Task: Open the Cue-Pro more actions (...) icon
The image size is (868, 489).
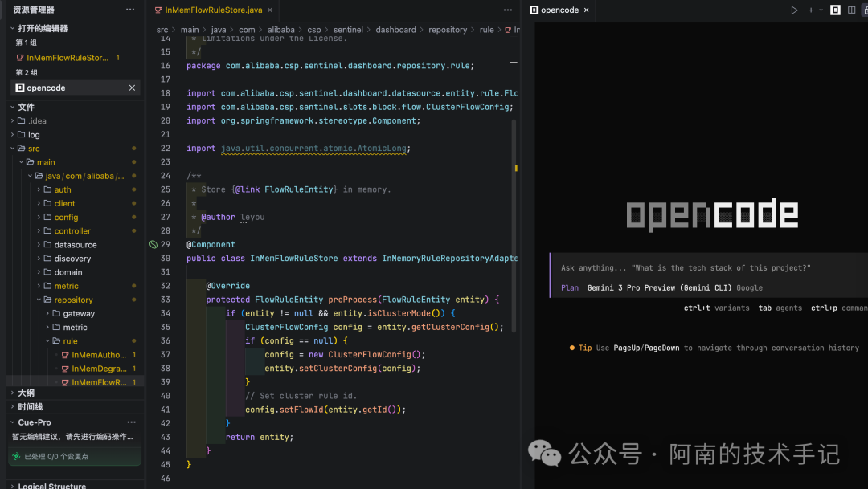Action: pyautogui.click(x=131, y=422)
